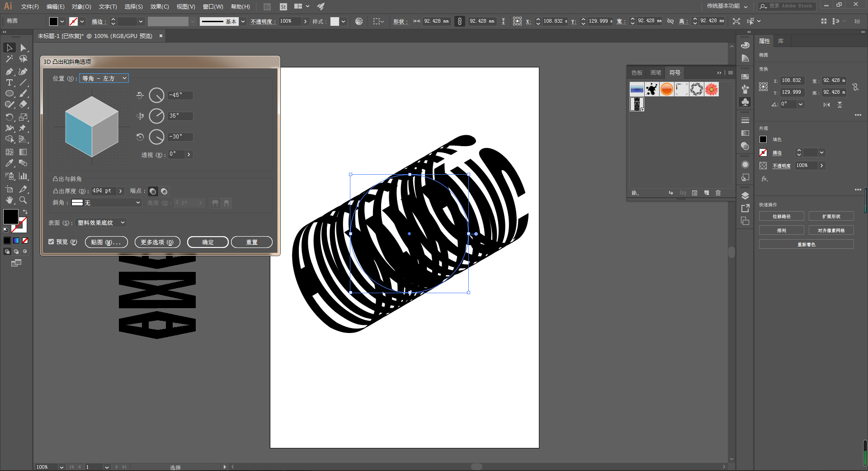Viewport: 868px width, 471px height.
Task: Open the Bevel type dropdown
Action: point(106,203)
